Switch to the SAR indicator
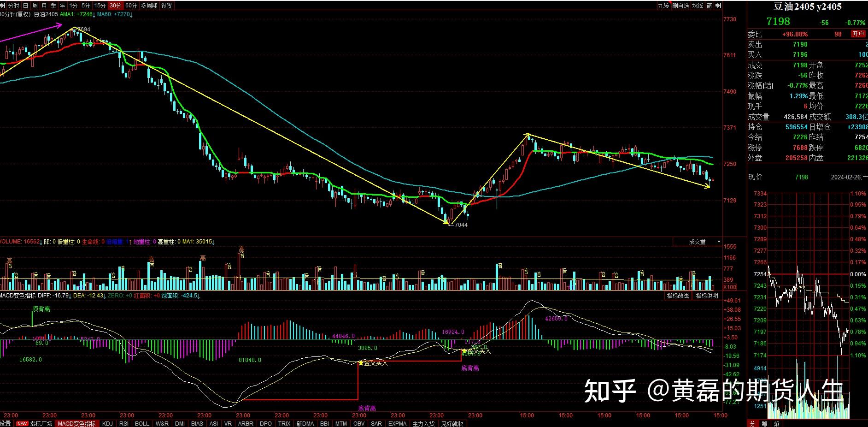 pyautogui.click(x=376, y=423)
